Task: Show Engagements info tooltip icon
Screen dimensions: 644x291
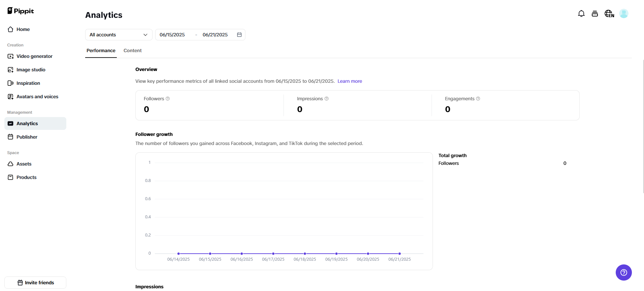Action: [x=478, y=99]
